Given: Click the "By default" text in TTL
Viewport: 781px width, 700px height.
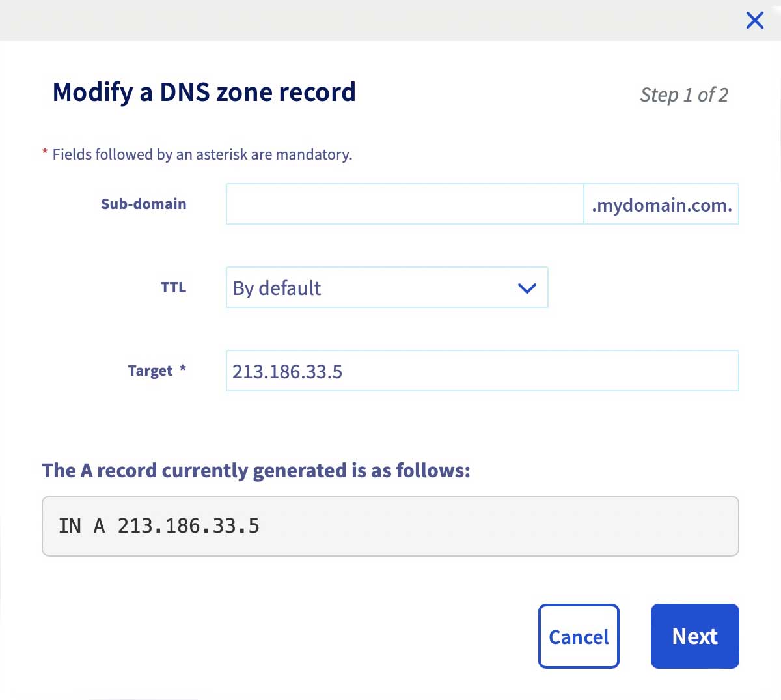Looking at the screenshot, I should tap(277, 288).
